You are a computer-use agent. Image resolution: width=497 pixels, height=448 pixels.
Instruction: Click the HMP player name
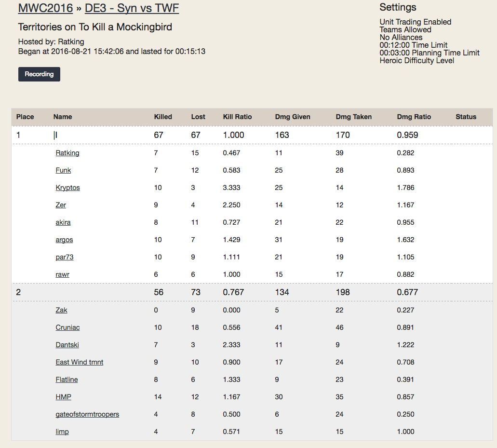coord(63,397)
